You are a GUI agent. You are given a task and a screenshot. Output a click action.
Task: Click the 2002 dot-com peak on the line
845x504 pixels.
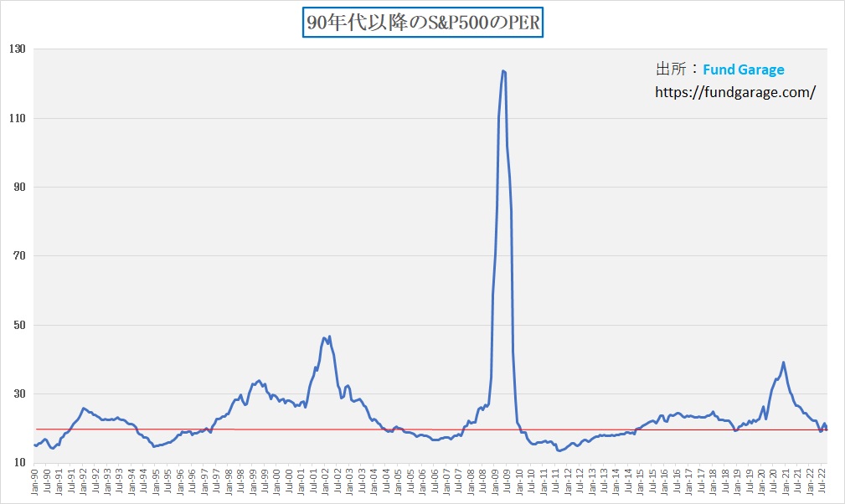point(324,337)
